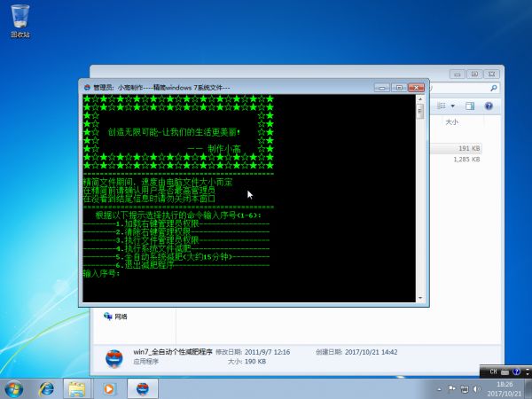532x399 pixels.
Task: Open Explorer help question mark icon
Action: (489, 106)
